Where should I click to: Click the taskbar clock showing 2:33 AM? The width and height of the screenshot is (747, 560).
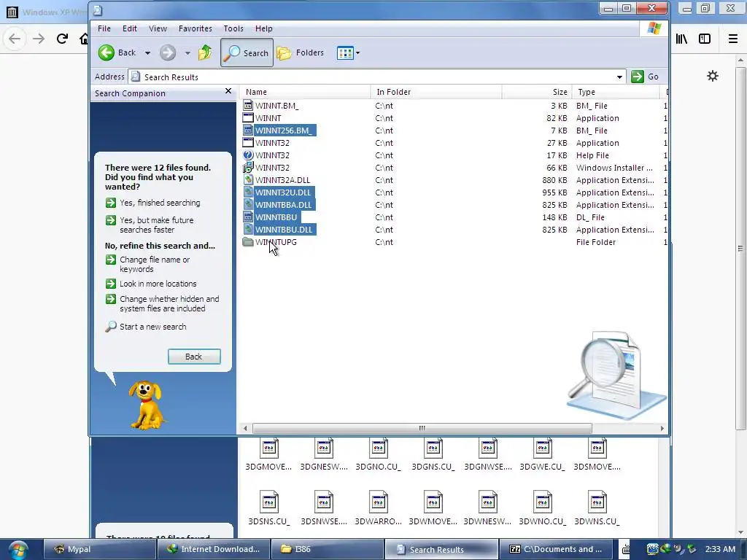720,549
